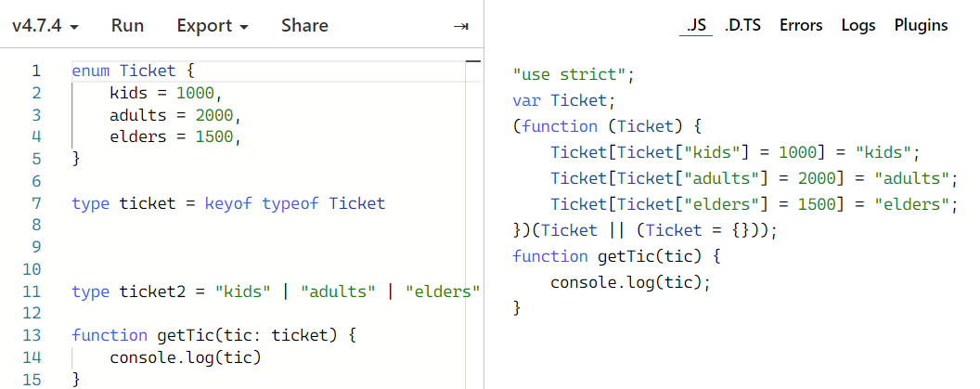
Task: Open the v4.7.4 version dropdown
Action: click(x=45, y=26)
